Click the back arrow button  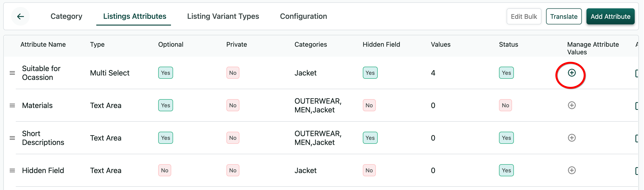pyautogui.click(x=20, y=16)
